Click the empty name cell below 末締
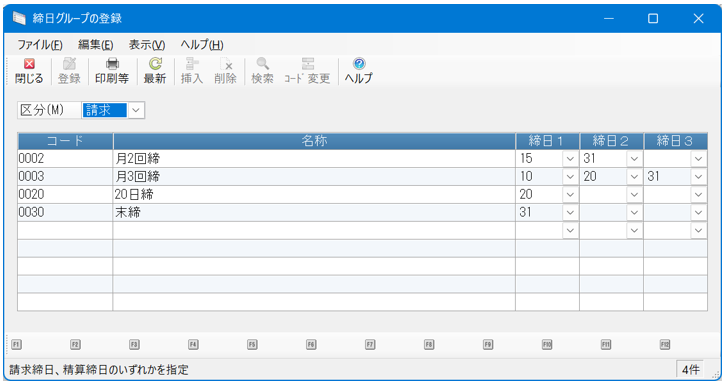 pos(314,231)
